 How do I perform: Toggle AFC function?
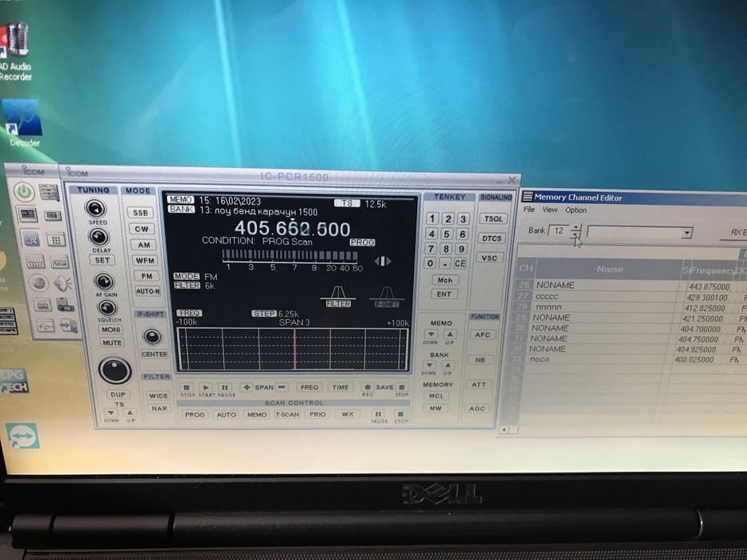coord(482,334)
